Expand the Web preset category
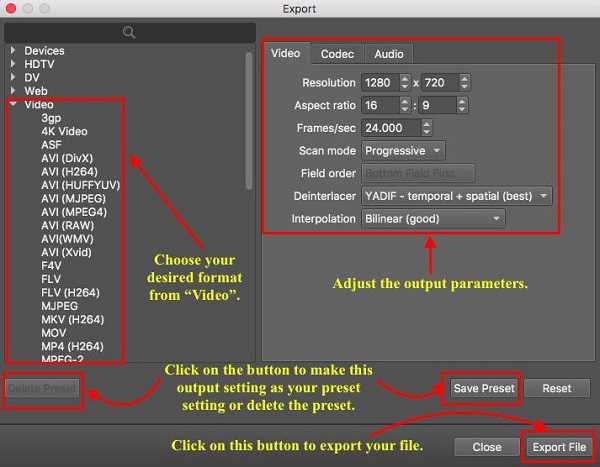 click(x=13, y=90)
